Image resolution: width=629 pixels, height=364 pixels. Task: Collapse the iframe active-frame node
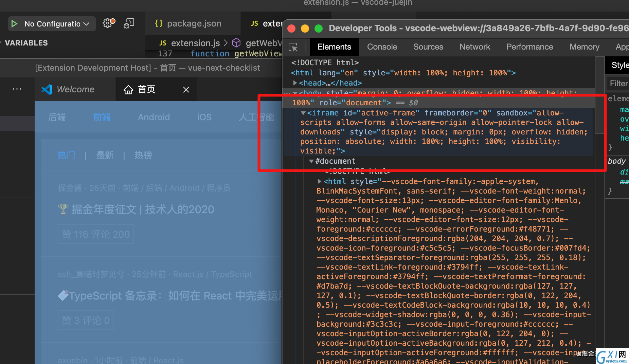coord(303,113)
